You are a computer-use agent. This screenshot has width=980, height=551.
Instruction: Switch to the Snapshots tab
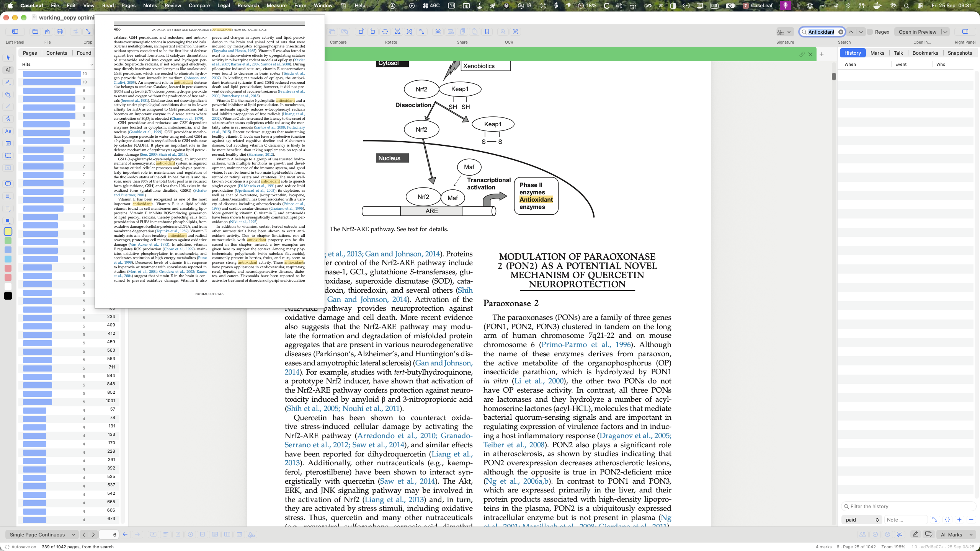click(960, 53)
